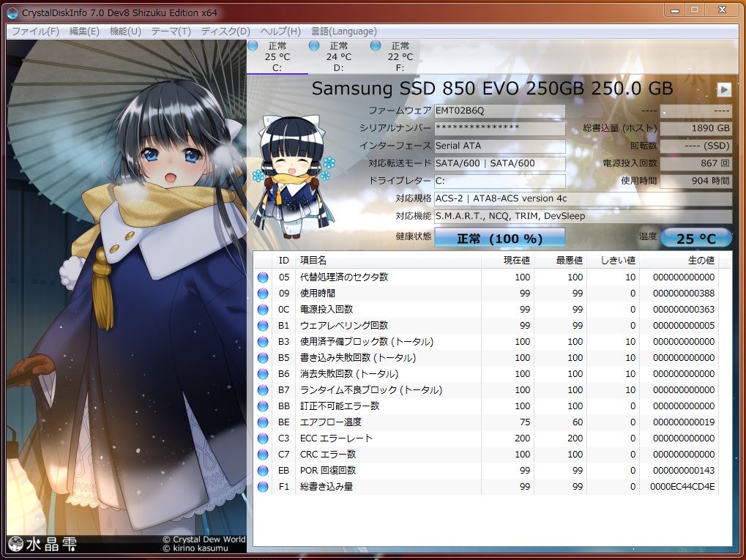The height and width of the screenshot is (560, 746).
Task: Click raw value 000000000388
Action: [684, 294]
